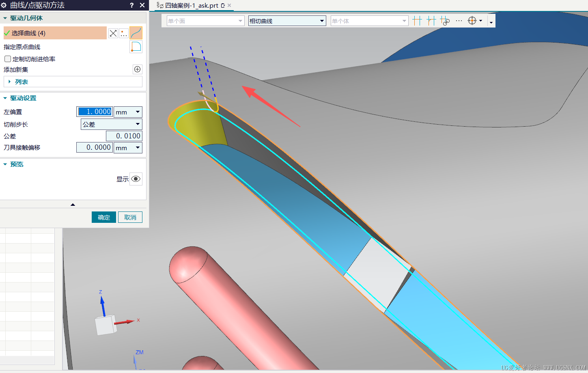Click the chain within feature toolbar icon
This screenshot has width=588, height=373.
point(445,21)
